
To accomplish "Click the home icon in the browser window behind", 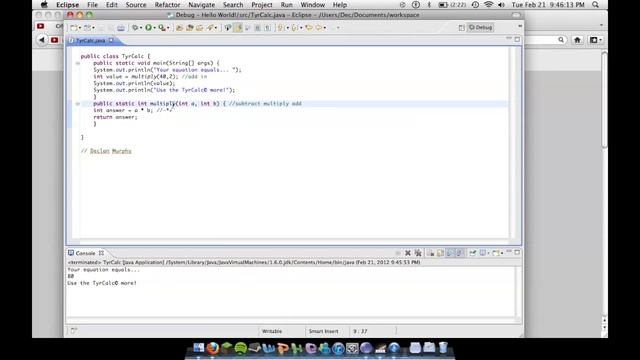I will point(577,40).
